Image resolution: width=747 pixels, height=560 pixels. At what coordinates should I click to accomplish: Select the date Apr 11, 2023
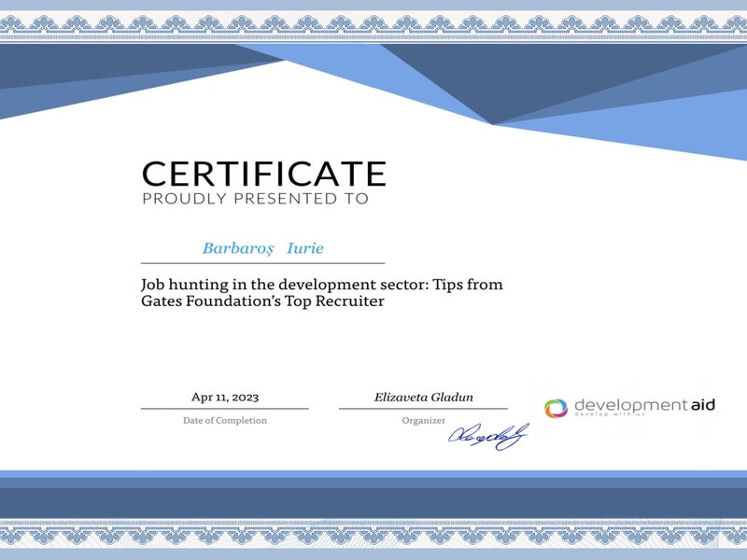225,397
